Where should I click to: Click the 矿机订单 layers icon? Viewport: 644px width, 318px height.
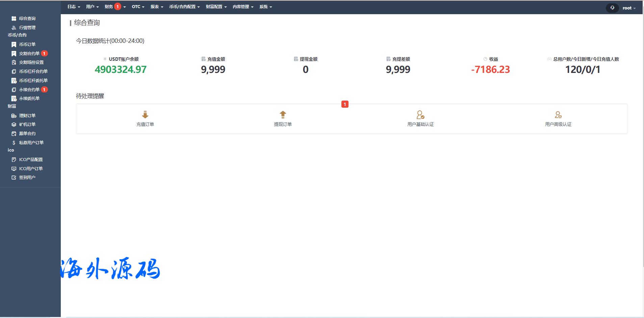coord(14,125)
